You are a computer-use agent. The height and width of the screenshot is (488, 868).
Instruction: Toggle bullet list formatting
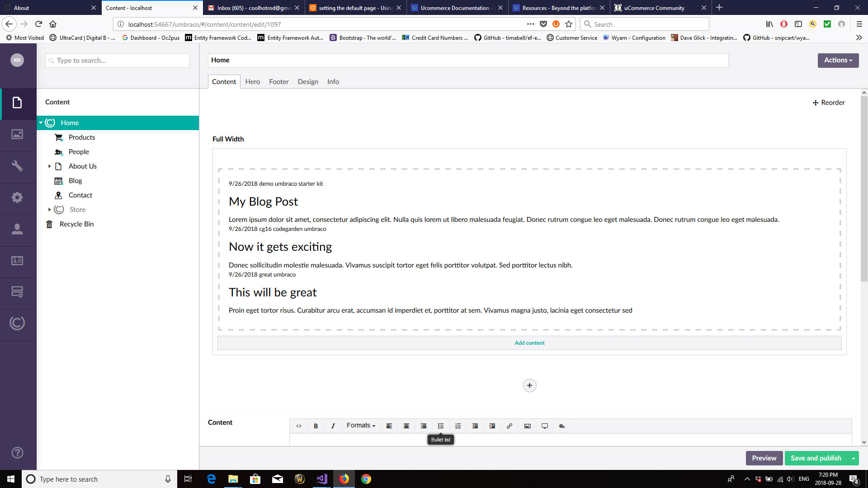441,426
